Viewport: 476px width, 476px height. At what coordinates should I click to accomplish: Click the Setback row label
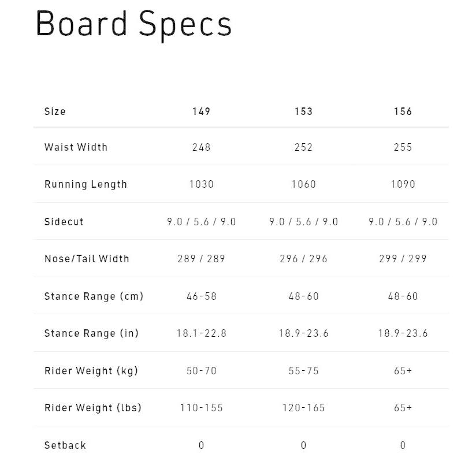[x=65, y=445]
